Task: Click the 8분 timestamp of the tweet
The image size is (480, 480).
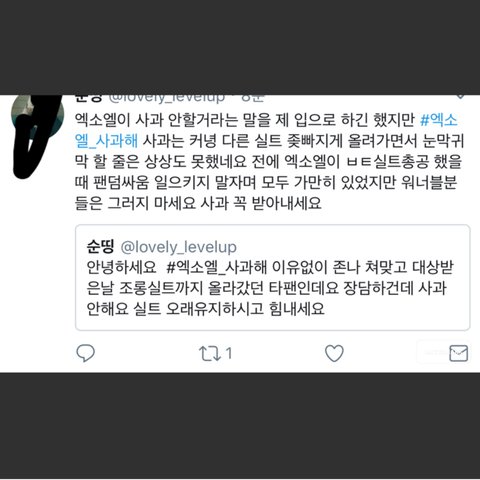Action: click(253, 98)
